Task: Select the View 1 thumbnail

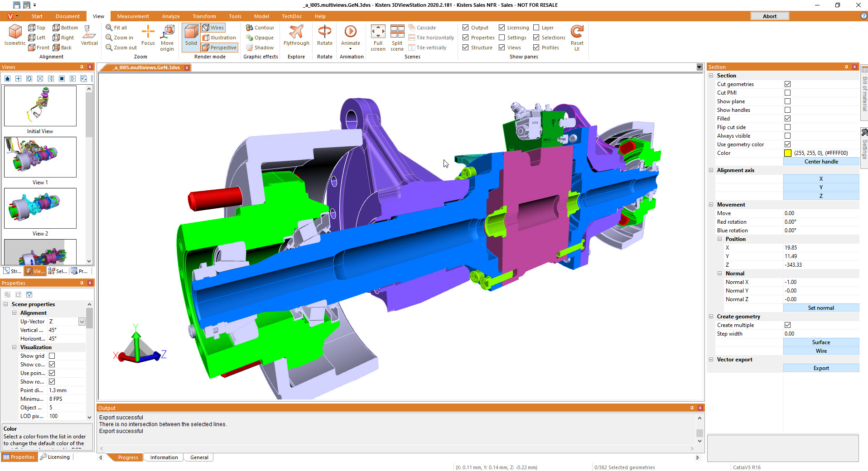Action: click(40, 157)
